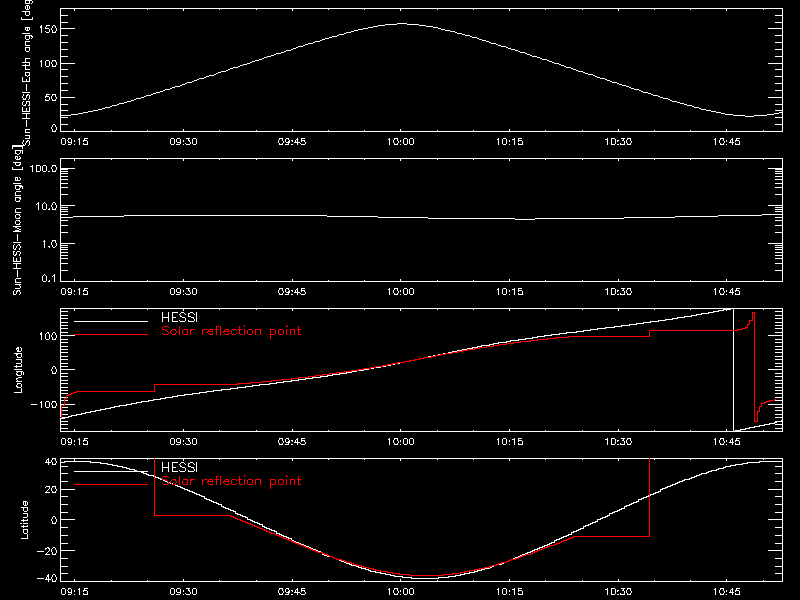Click 10:30 time label under Longitude plot

click(618, 442)
